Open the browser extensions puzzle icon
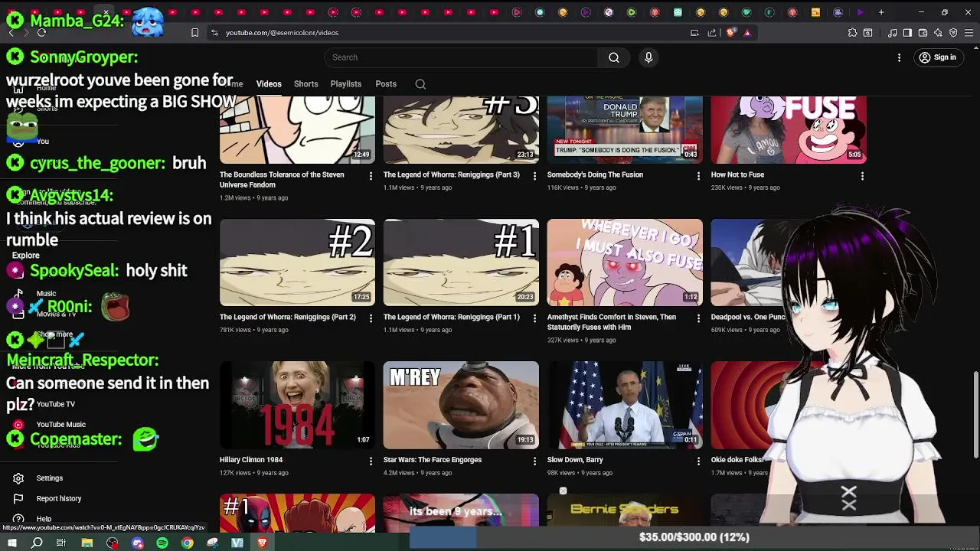This screenshot has height=551, width=980. coord(852,33)
